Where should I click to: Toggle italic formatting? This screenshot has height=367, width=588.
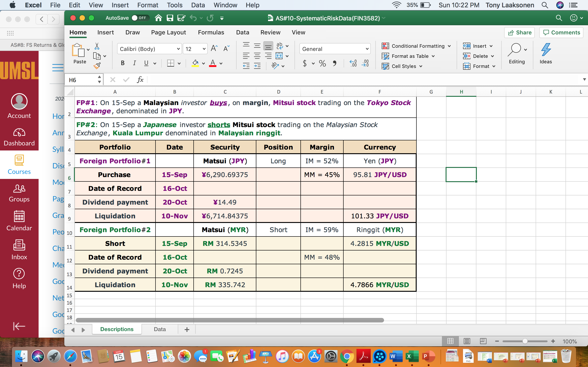134,63
